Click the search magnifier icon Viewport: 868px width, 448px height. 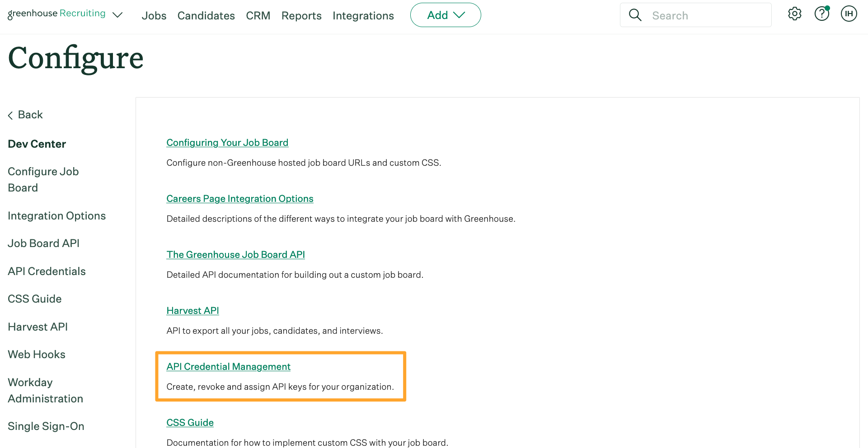point(635,14)
